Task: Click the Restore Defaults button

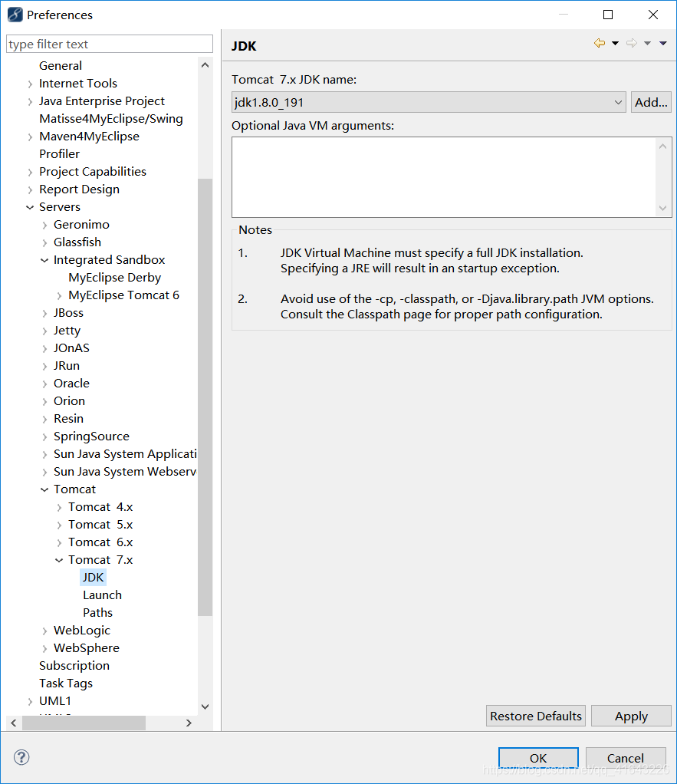Action: [x=536, y=716]
